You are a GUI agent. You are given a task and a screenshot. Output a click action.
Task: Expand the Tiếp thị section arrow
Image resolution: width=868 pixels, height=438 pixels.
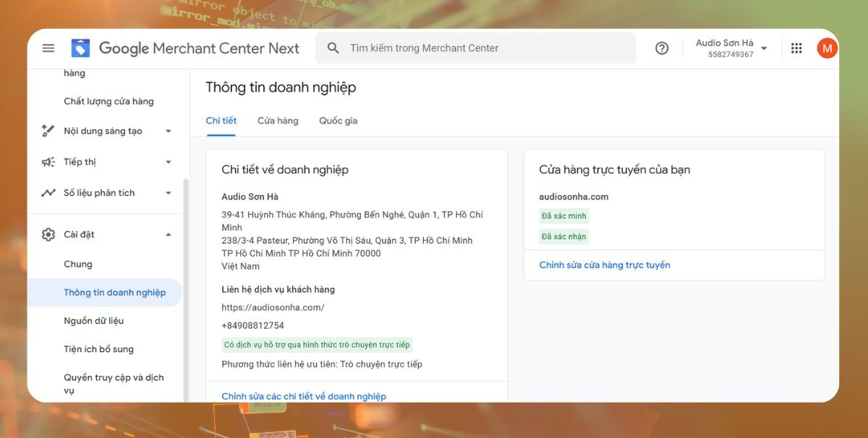pos(169,162)
